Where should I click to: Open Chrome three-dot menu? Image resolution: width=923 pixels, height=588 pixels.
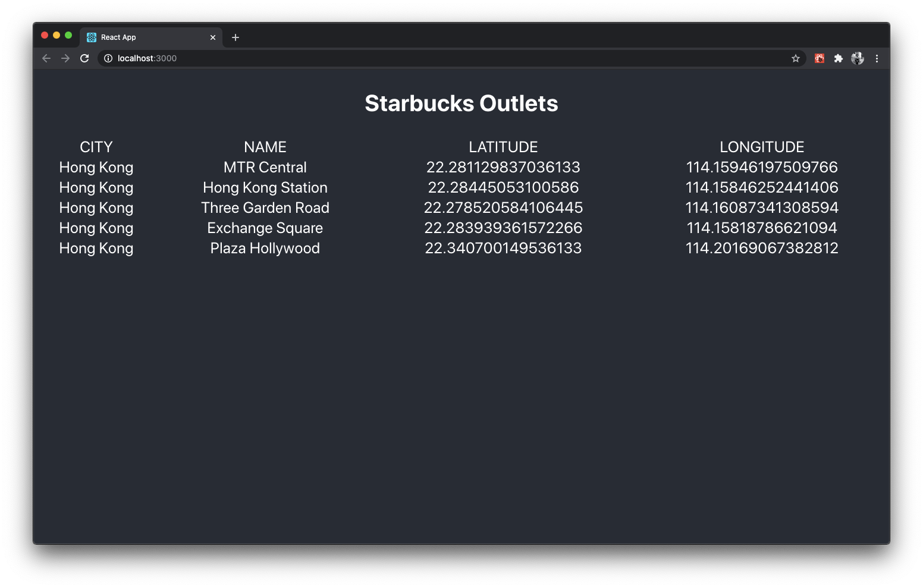877,58
